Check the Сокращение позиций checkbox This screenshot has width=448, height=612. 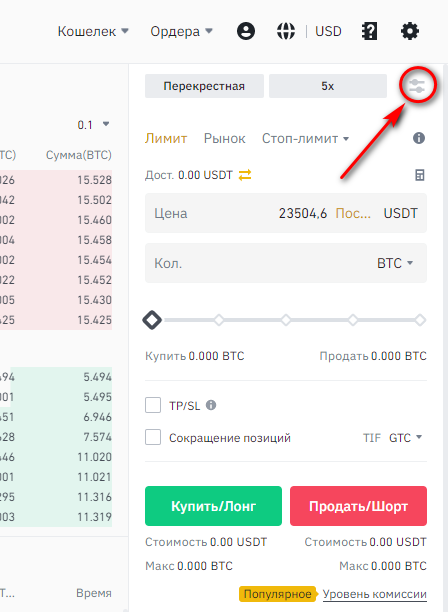pyautogui.click(x=153, y=437)
